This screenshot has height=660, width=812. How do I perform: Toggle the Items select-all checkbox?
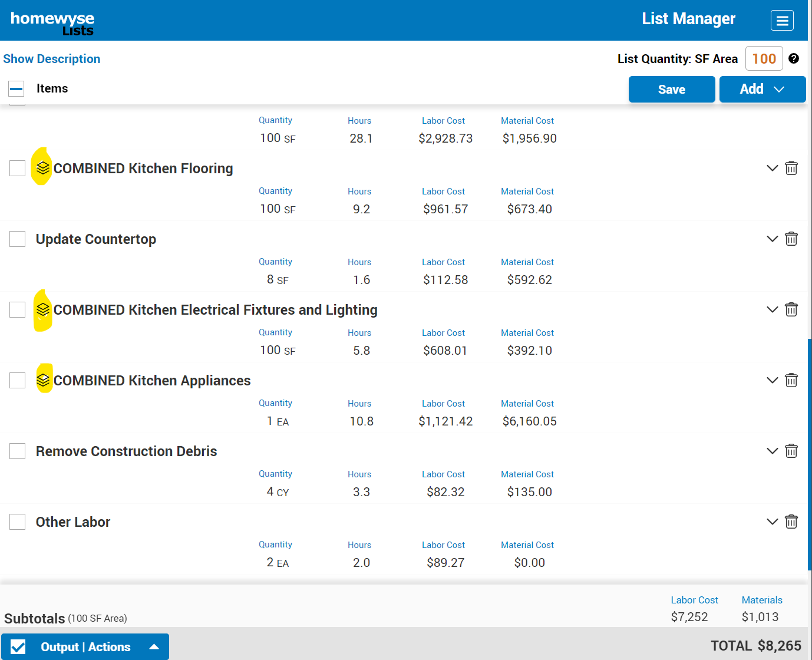click(x=16, y=89)
